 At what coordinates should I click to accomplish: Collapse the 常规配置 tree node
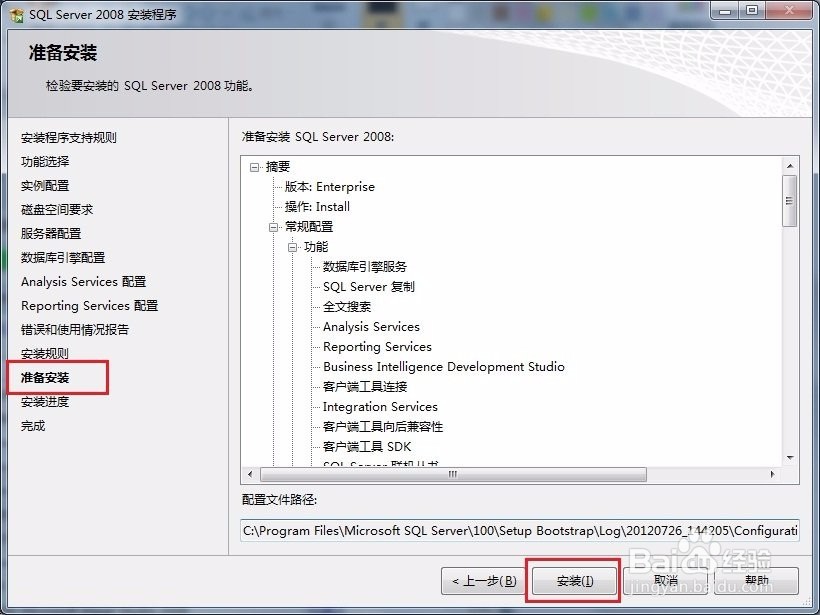pyautogui.click(x=274, y=225)
